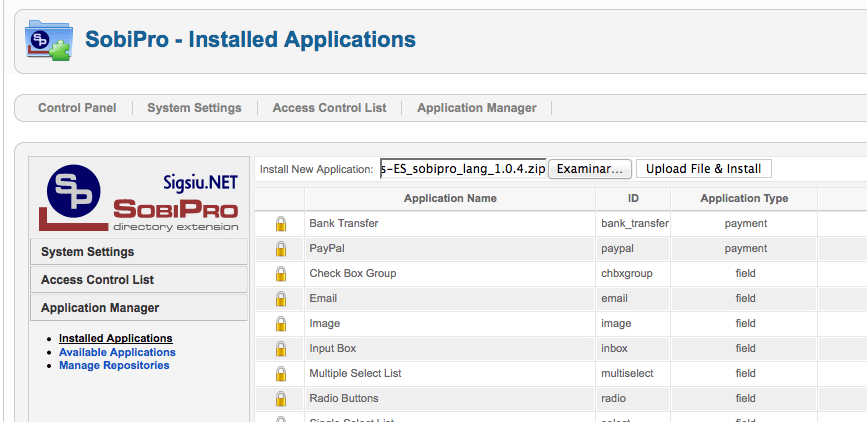Click the file path field with sobipro_lang zip
The width and height of the screenshot is (867, 422).
pyautogui.click(x=463, y=169)
